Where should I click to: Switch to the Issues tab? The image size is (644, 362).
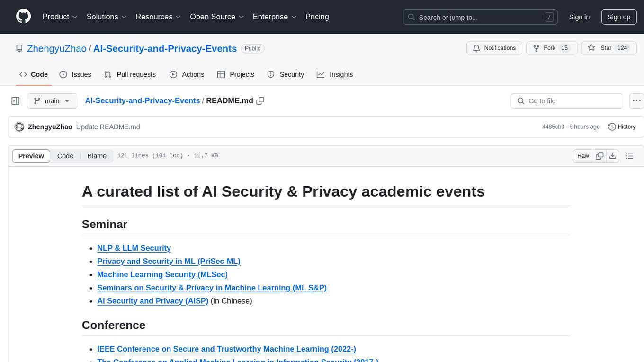[x=75, y=74]
